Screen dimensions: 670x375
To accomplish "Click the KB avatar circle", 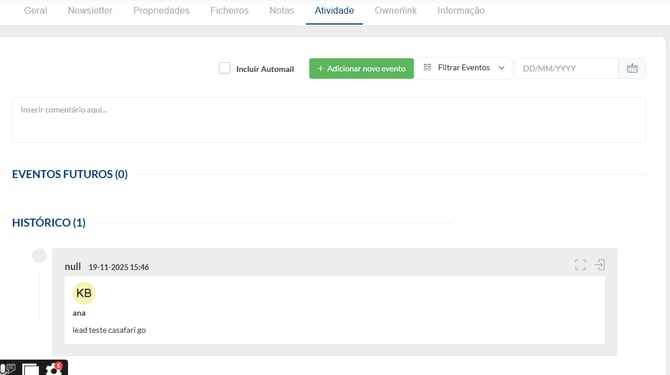I will tap(84, 293).
